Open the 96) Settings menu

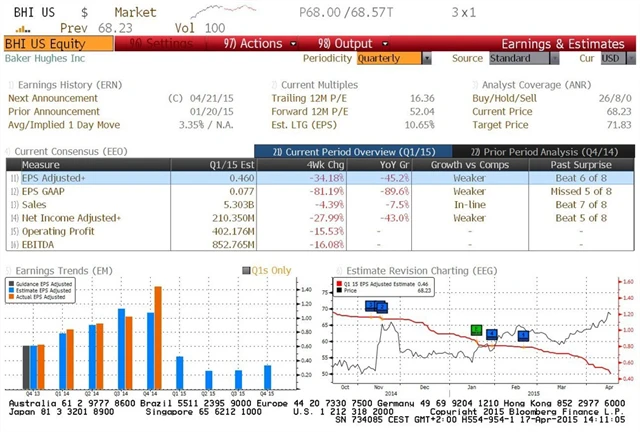pos(153,44)
